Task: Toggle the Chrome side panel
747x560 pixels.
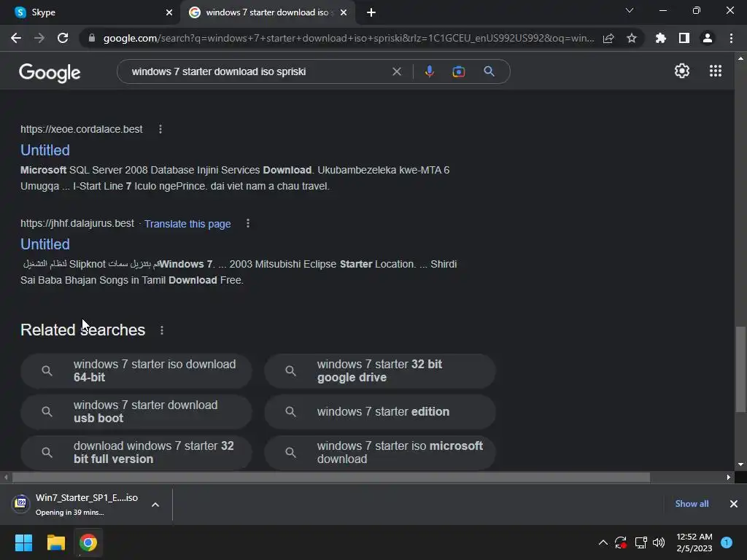Action: tap(684, 38)
